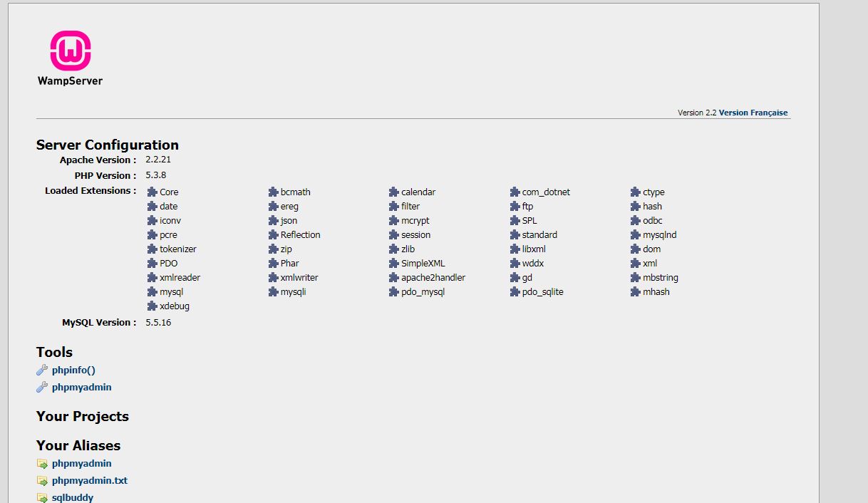Click the puzzle icon beside ftp

point(515,207)
